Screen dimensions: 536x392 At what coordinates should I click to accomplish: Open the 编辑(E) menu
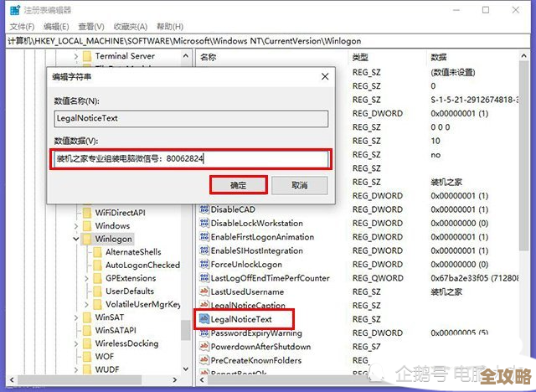(x=56, y=27)
